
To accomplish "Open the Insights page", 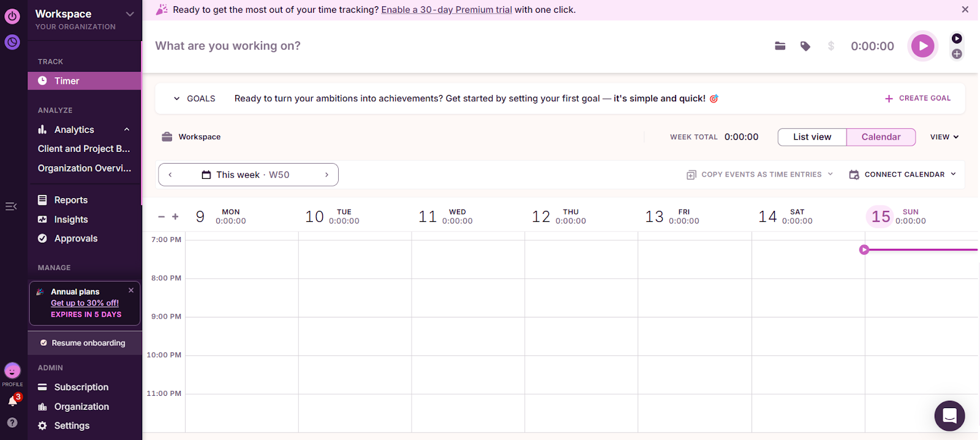I will pos(70,219).
